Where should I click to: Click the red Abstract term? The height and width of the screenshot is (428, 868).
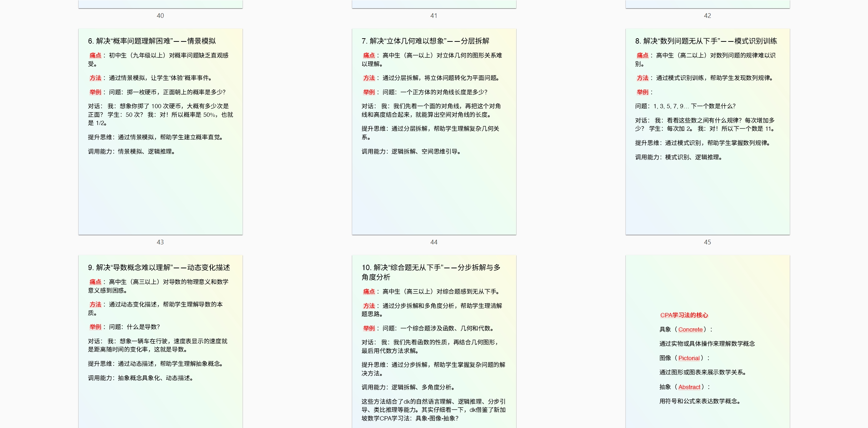pos(689,387)
